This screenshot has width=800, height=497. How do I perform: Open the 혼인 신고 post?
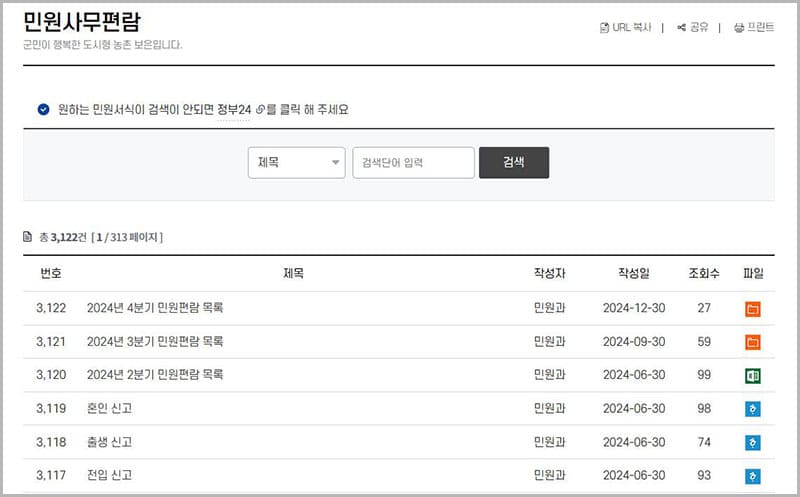(110, 409)
